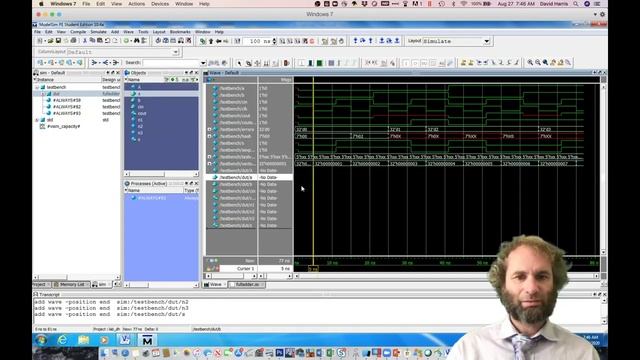Click the Save floppy disk toolbar icon
The height and width of the screenshot is (360, 640).
58,41
